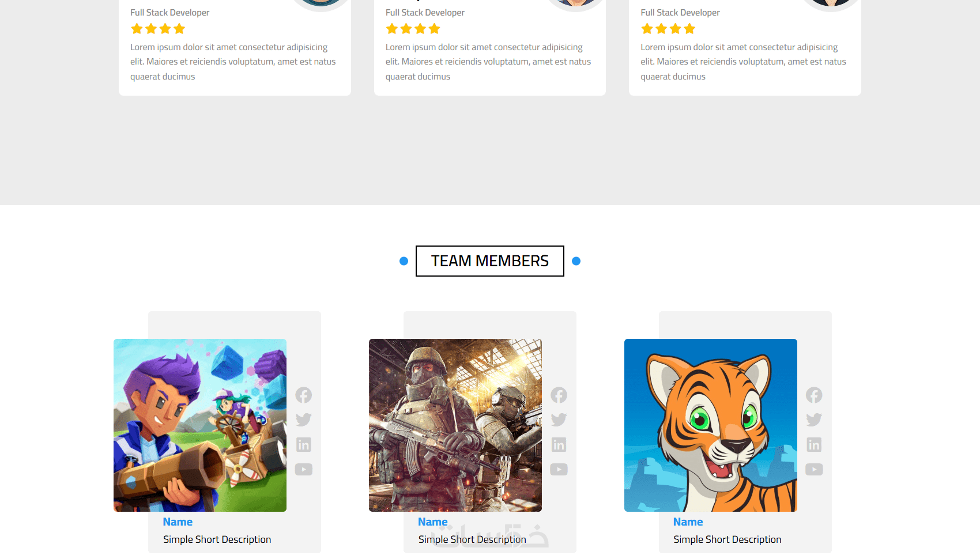Click Full Stack Developer in the right testimonial
This screenshot has width=980, height=559.
pos(680,13)
